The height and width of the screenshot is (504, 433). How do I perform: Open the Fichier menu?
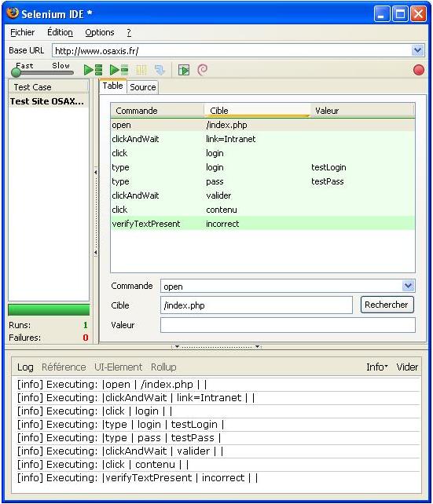click(22, 32)
